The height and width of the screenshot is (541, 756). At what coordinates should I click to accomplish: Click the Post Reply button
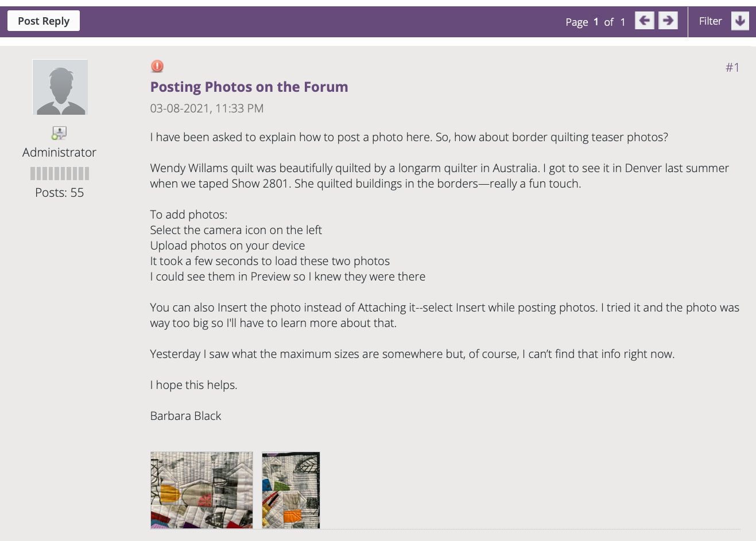(44, 21)
